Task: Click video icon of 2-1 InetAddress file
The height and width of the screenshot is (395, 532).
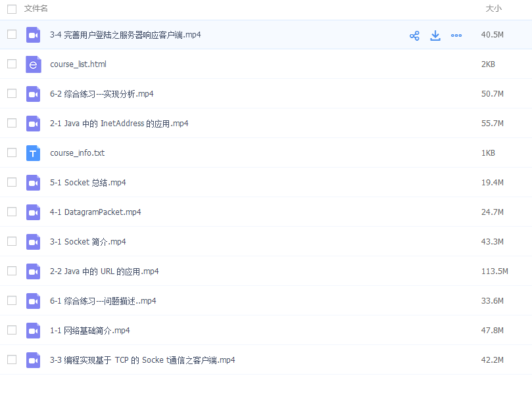Action: coord(34,124)
